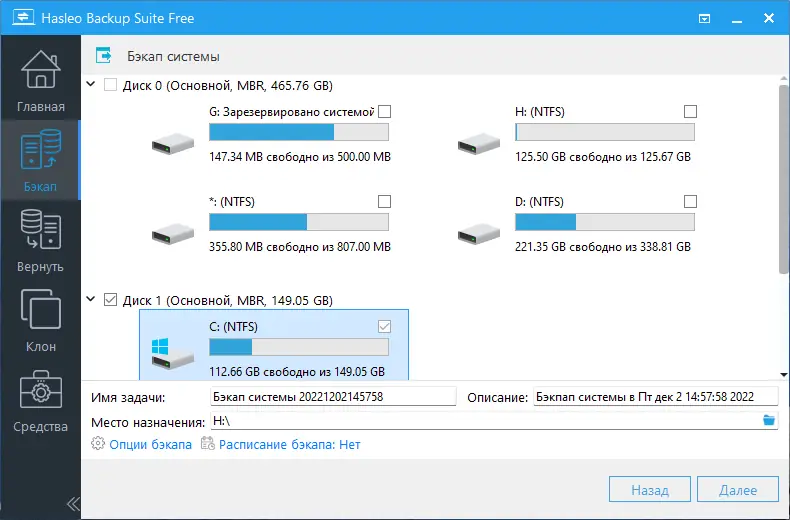This screenshot has height=520, width=790.
Task: Open the Клон clone section
Action: (x=40, y=320)
